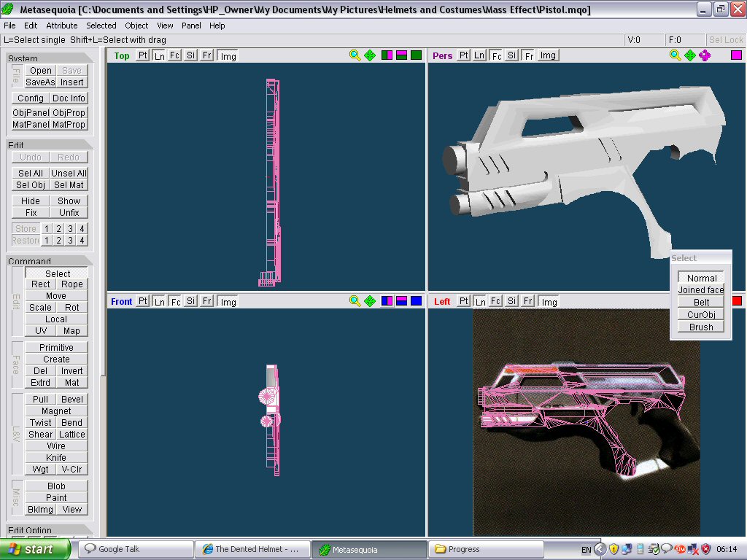This screenshot has width=747, height=560.
Task: Toggle Sel Lock in status bar
Action: point(725,40)
